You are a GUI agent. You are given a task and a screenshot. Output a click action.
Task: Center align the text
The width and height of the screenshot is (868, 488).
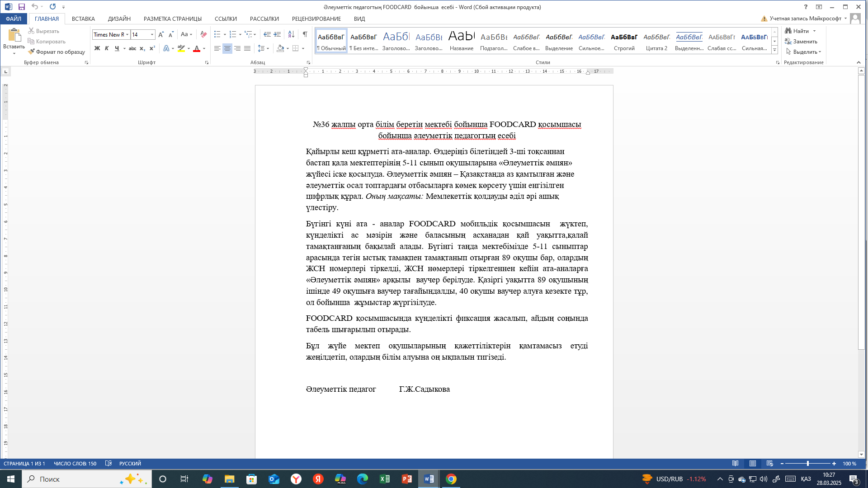click(227, 48)
